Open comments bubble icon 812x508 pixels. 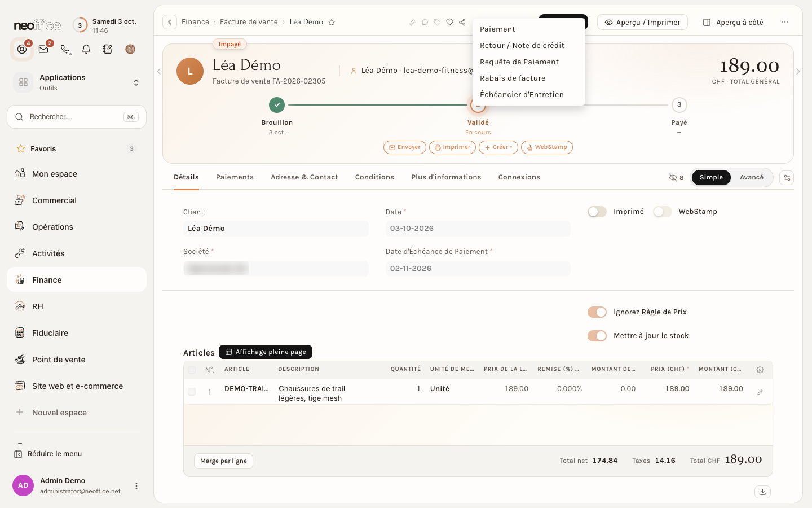425,23
